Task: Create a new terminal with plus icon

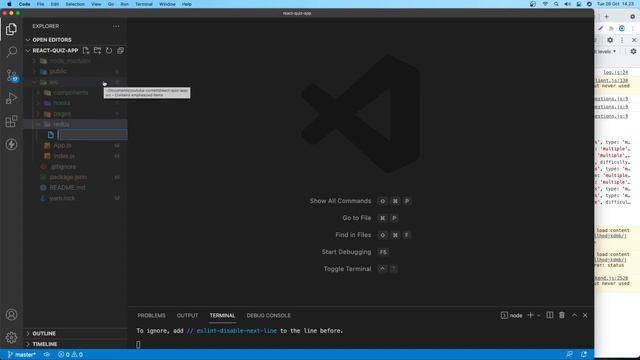Action: (530, 315)
